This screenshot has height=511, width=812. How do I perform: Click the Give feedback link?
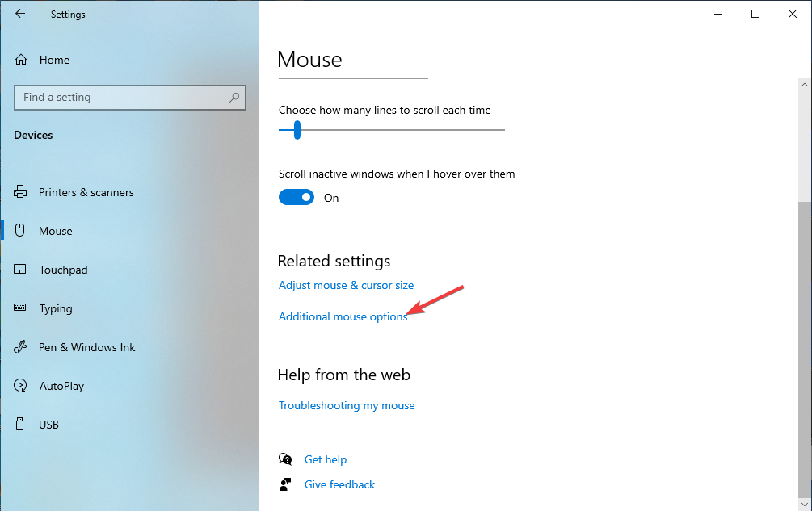coord(339,484)
